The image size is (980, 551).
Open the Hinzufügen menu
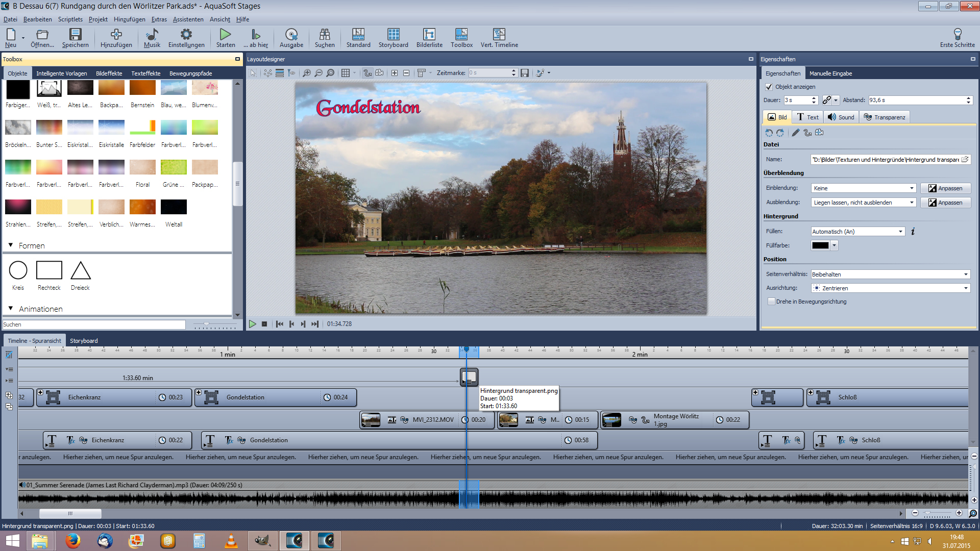click(129, 19)
